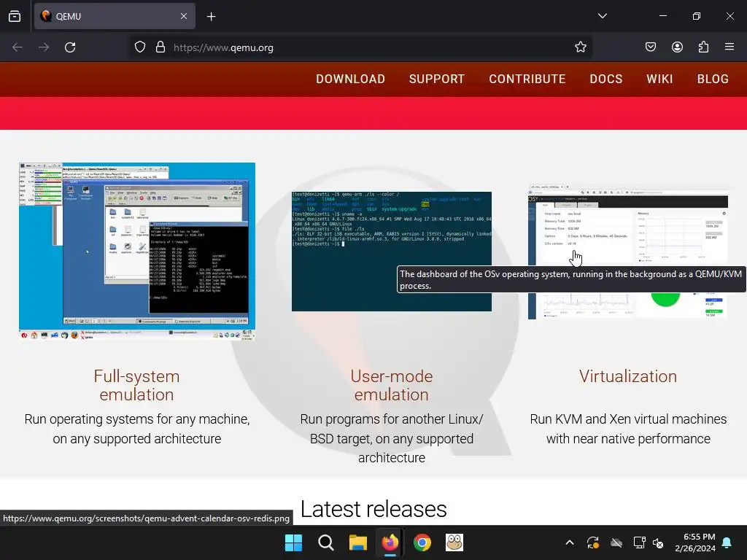Viewport: 747px width, 560px height.
Task: Open the clock showing 6:55 PM
Action: point(695,542)
